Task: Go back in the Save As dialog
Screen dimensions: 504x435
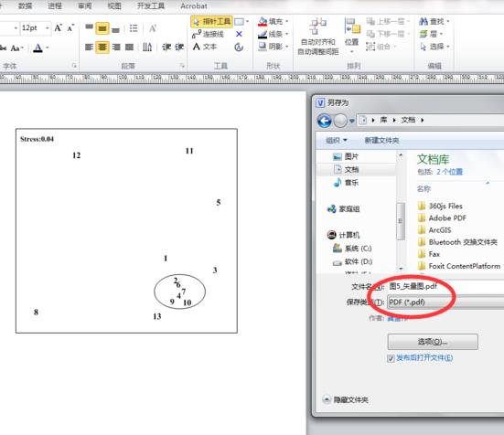Action: (325, 121)
